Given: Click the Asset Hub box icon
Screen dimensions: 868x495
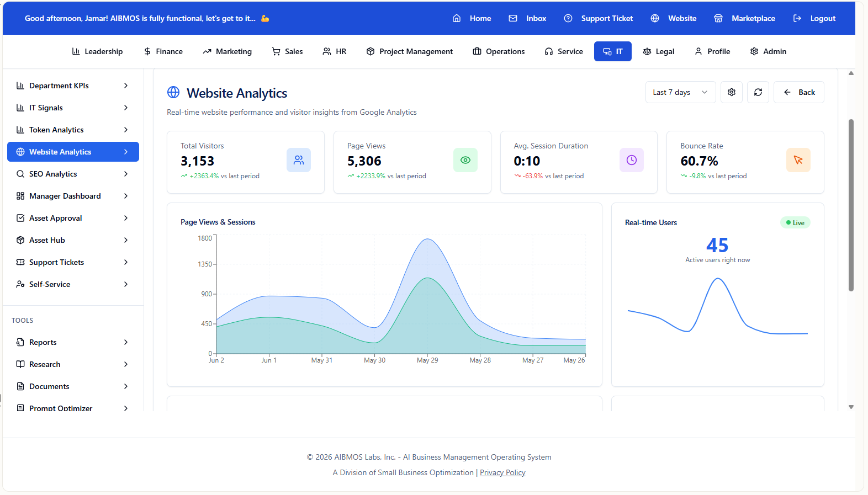Looking at the screenshot, I should (20, 240).
